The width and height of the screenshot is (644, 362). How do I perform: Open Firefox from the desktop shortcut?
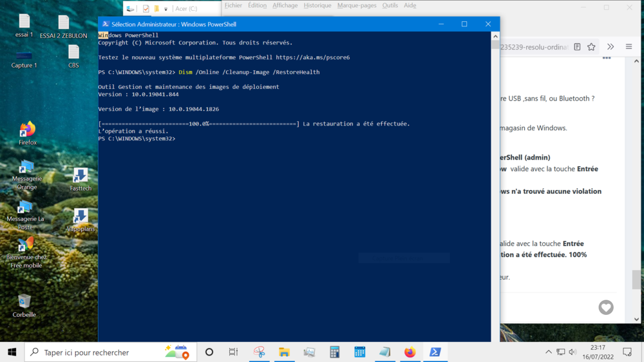tap(27, 130)
